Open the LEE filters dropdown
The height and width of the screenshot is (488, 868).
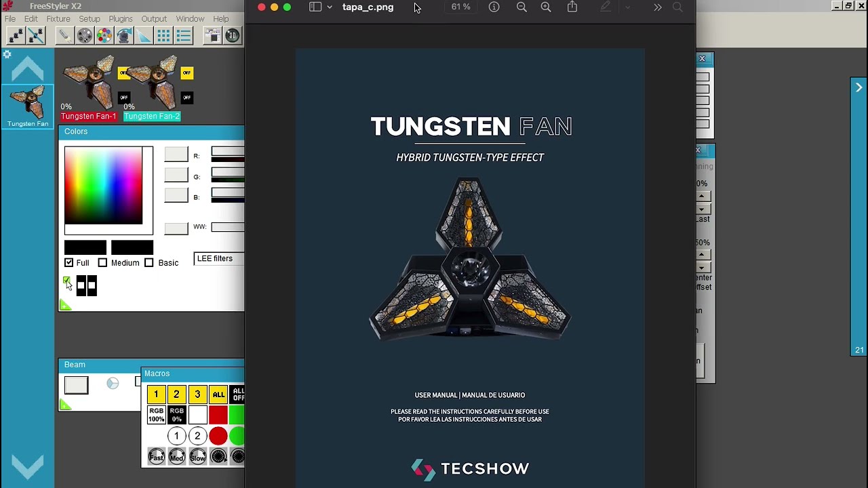(219, 258)
